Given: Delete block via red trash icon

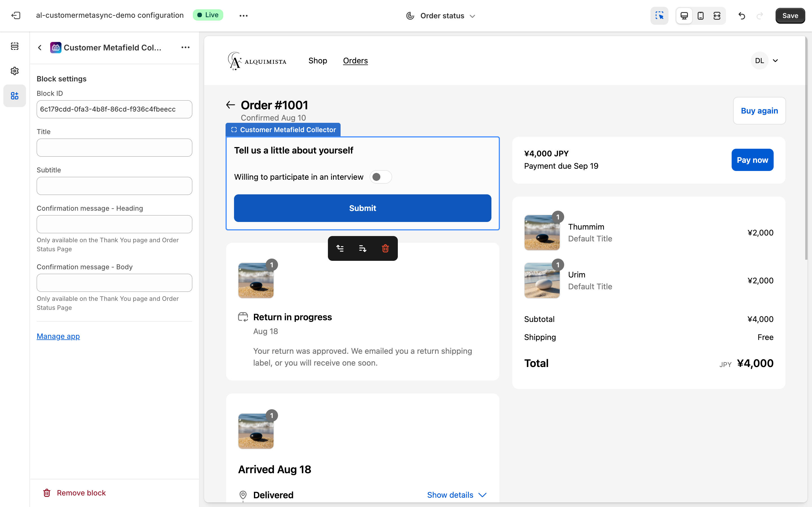Looking at the screenshot, I should point(385,248).
